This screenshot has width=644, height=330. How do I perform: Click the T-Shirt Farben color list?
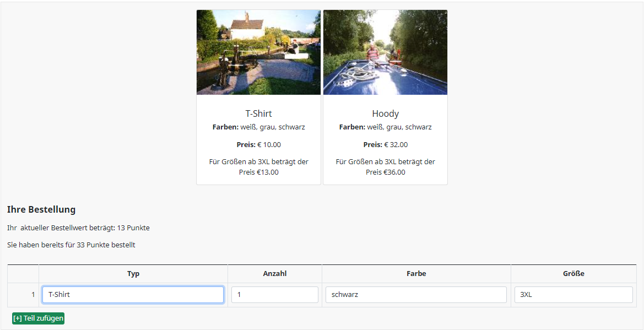[x=258, y=127]
